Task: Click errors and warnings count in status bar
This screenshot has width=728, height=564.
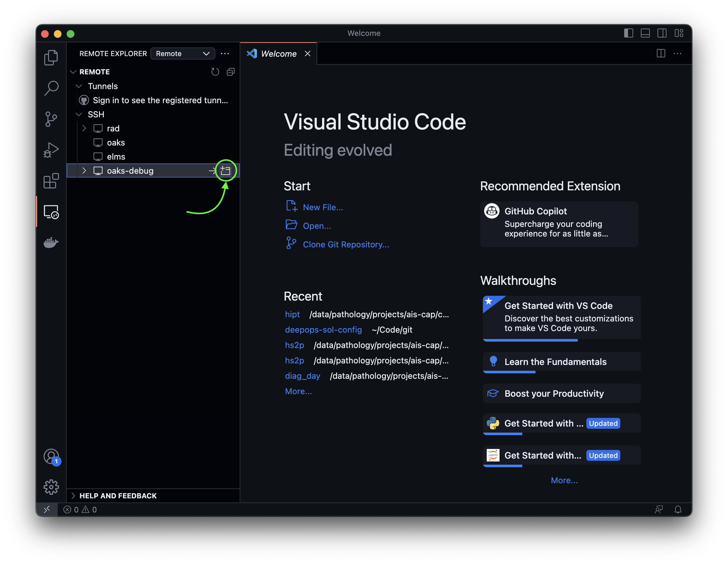Action: tap(80, 509)
